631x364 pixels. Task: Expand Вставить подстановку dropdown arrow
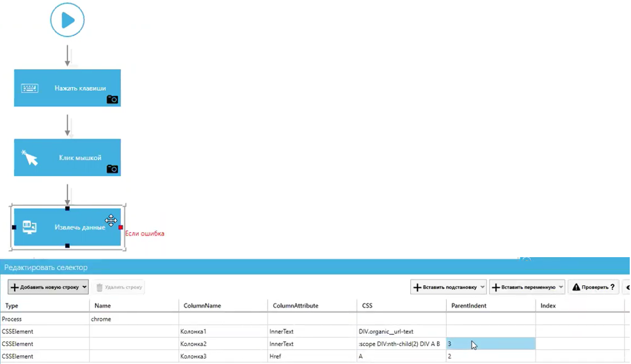482,287
